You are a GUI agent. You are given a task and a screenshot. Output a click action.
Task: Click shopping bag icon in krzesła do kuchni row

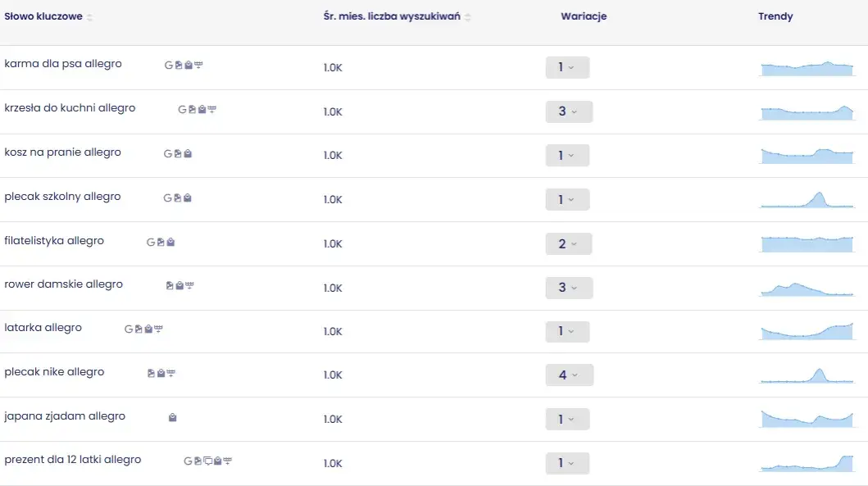tap(202, 109)
